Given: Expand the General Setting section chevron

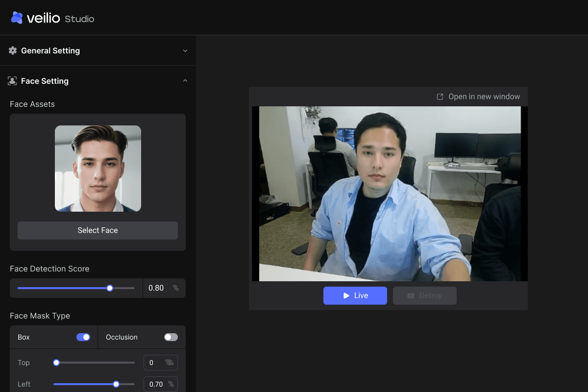Looking at the screenshot, I should [x=185, y=50].
